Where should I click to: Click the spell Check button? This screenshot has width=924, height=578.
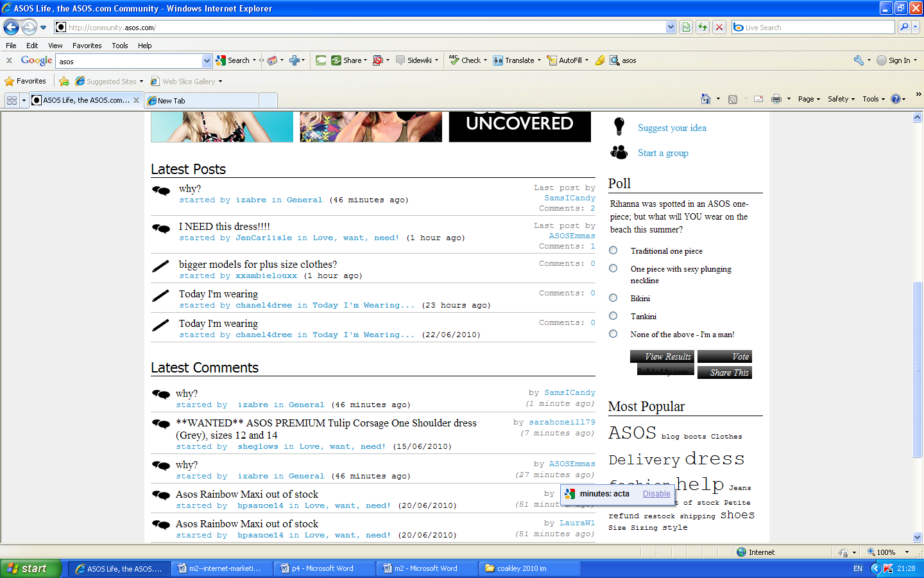tap(465, 60)
